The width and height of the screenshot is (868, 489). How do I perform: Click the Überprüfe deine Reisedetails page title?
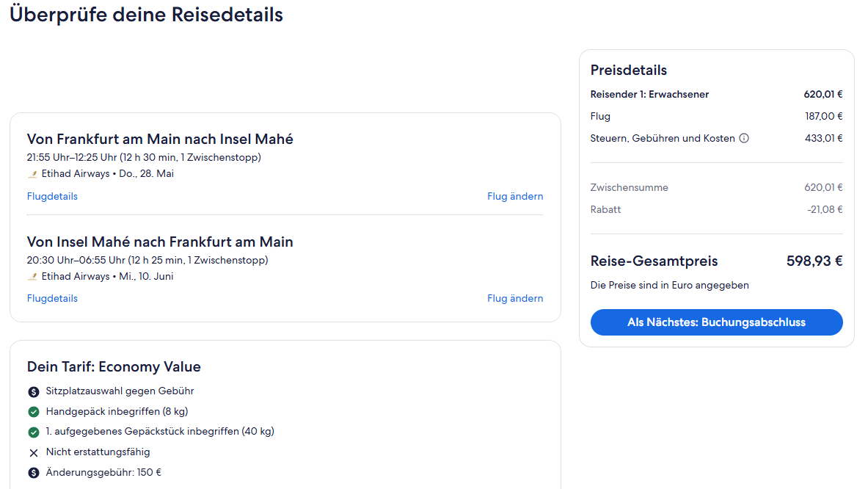click(146, 15)
